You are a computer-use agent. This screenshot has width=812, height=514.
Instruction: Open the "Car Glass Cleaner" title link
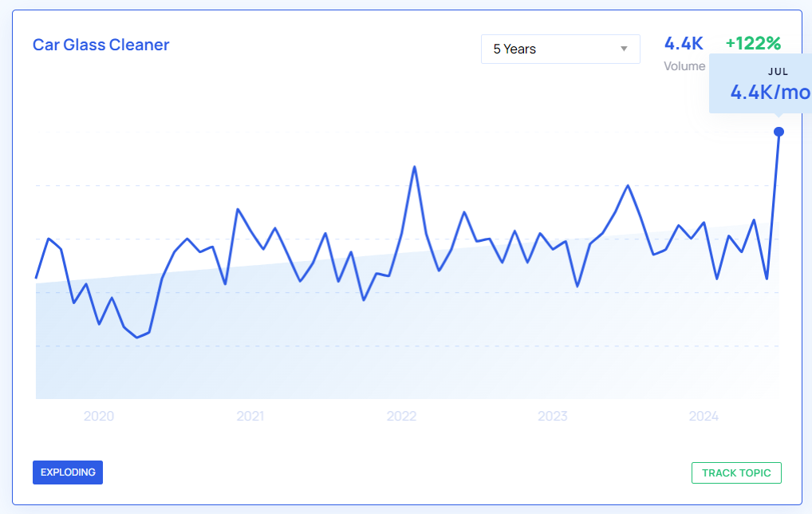[x=101, y=45]
